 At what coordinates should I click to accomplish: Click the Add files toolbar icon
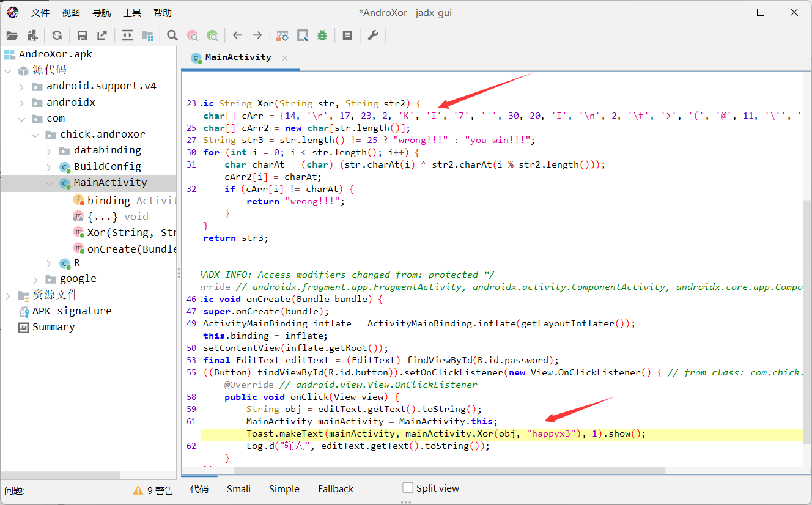click(32, 35)
